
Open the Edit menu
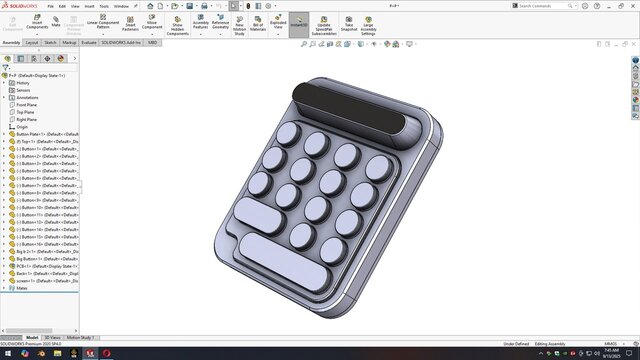click(x=62, y=6)
